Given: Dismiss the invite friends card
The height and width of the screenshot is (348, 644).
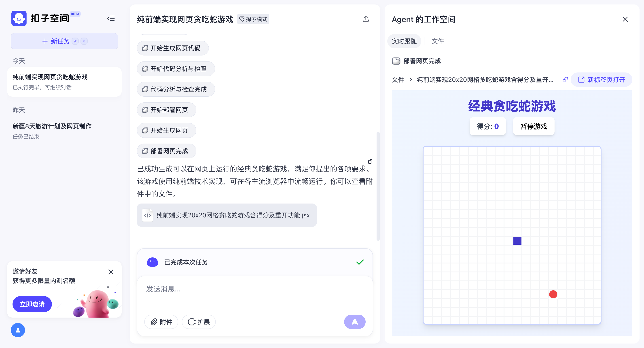Looking at the screenshot, I should coord(111,272).
